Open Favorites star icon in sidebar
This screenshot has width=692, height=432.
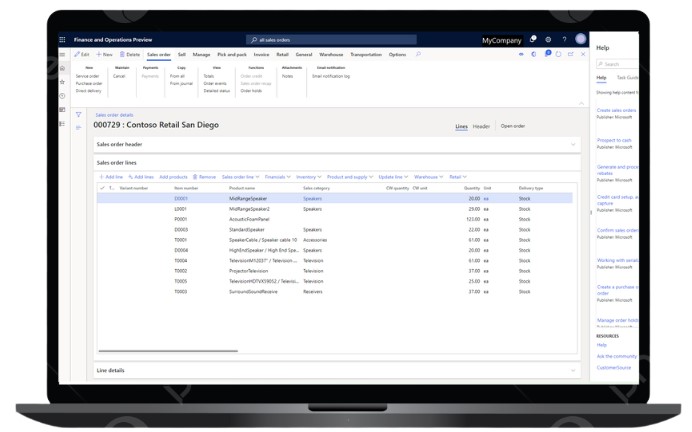[62, 82]
